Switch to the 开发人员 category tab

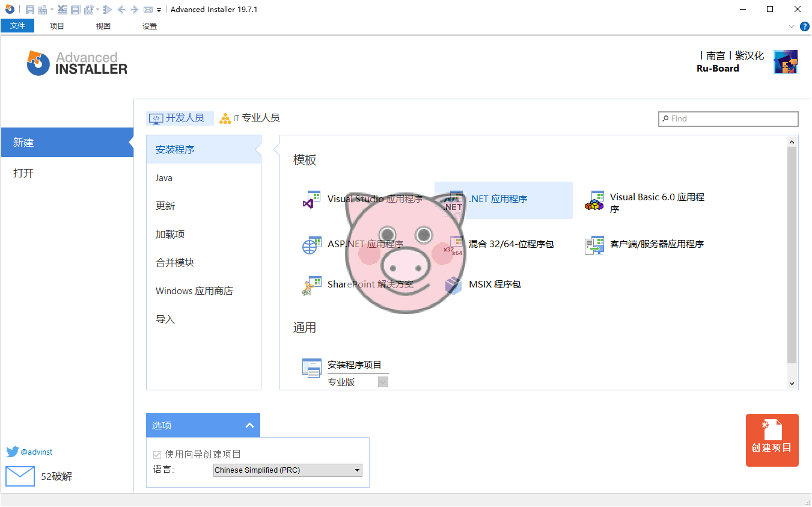pos(180,118)
